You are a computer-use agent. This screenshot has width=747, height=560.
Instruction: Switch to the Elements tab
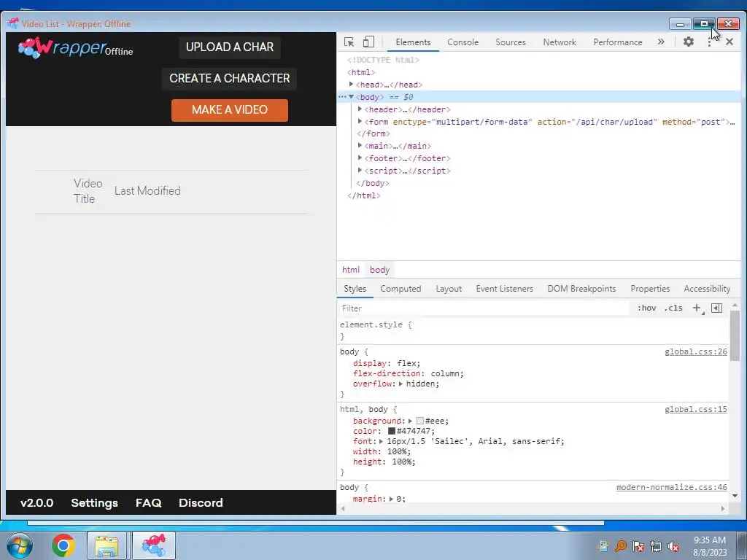click(413, 42)
